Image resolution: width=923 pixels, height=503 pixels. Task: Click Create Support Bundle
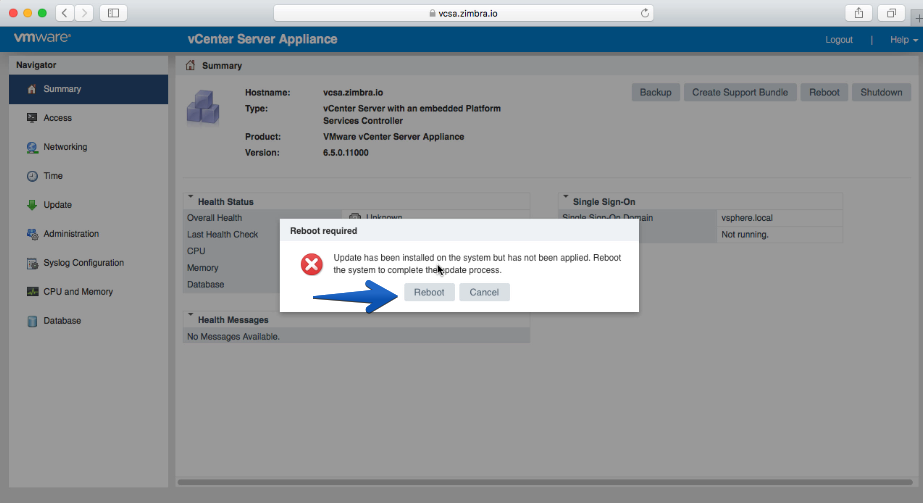pyautogui.click(x=740, y=92)
